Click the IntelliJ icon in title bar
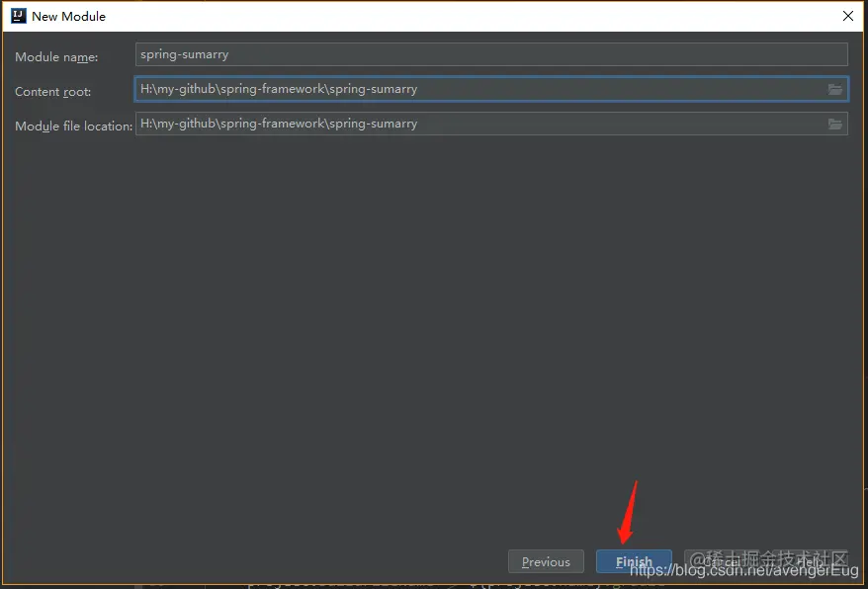The image size is (868, 589). [x=18, y=16]
